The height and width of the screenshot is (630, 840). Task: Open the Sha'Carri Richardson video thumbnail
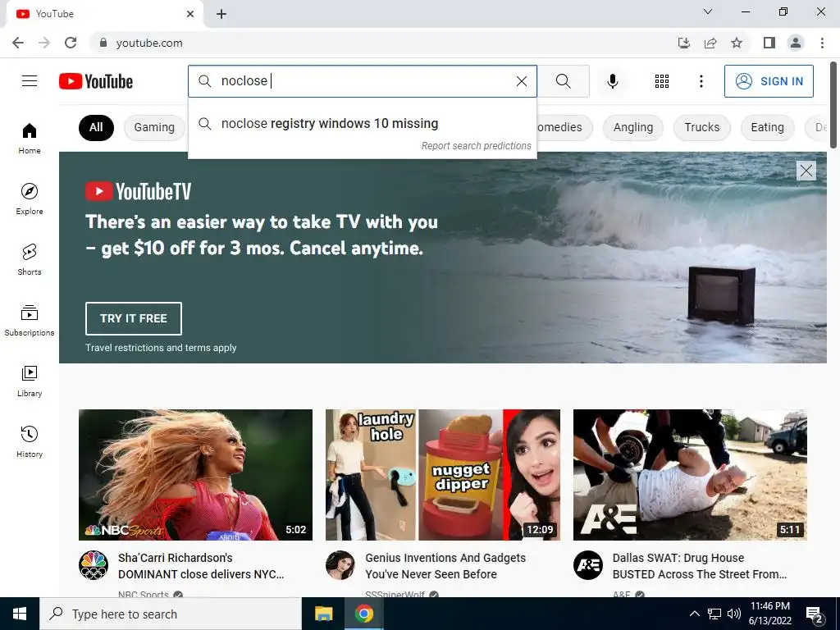coord(195,475)
